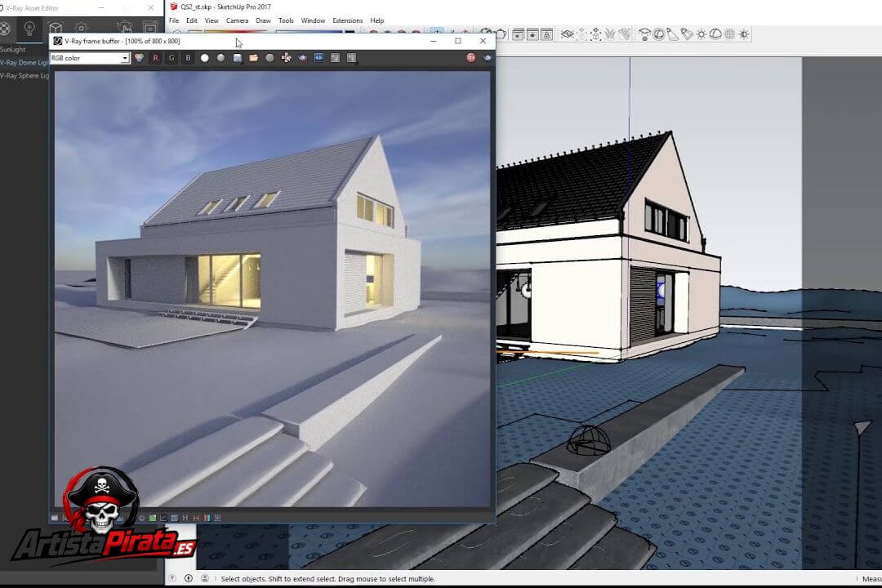882x588 pixels.
Task: Stop rendering with the red stop icon
Action: click(x=471, y=58)
